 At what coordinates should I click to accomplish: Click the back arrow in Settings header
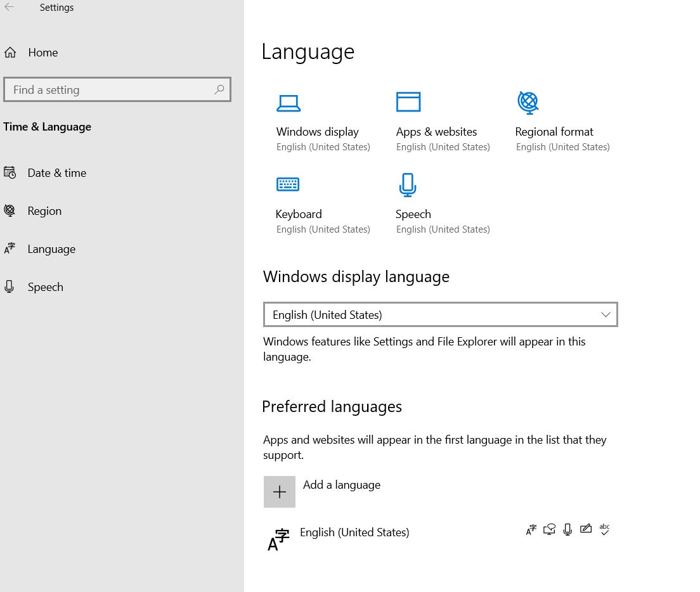[10, 7]
